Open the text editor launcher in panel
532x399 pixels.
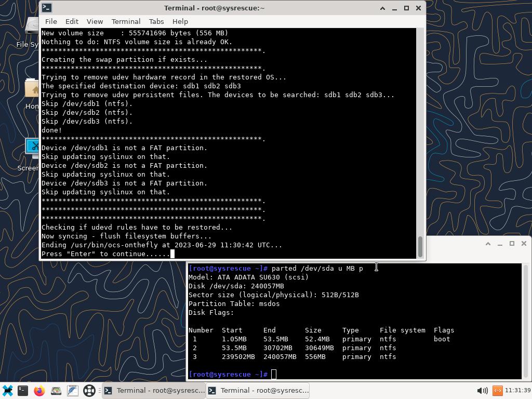(73, 391)
